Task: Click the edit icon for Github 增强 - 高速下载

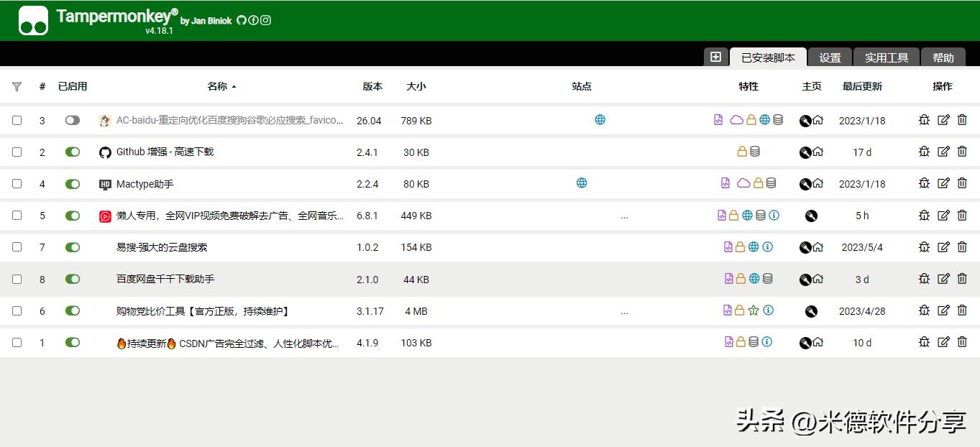Action: [943, 152]
